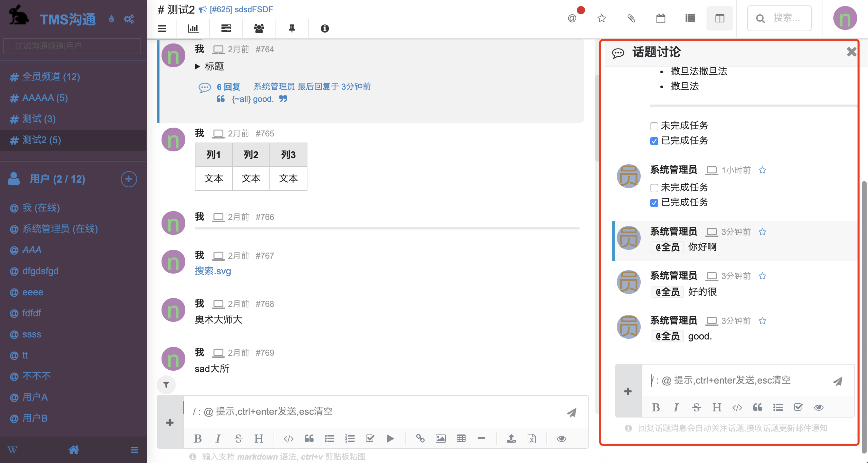Open the bar chart statistics icon
This screenshot has width=868, height=463.
pos(193,29)
